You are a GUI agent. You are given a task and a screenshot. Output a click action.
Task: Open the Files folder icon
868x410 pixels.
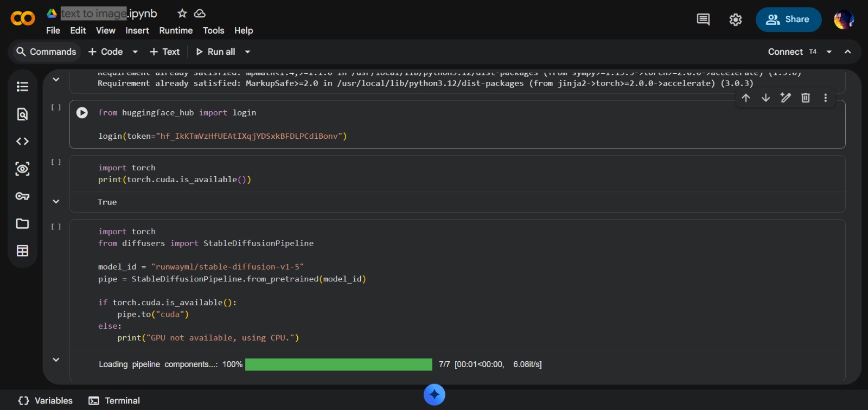coord(22,223)
